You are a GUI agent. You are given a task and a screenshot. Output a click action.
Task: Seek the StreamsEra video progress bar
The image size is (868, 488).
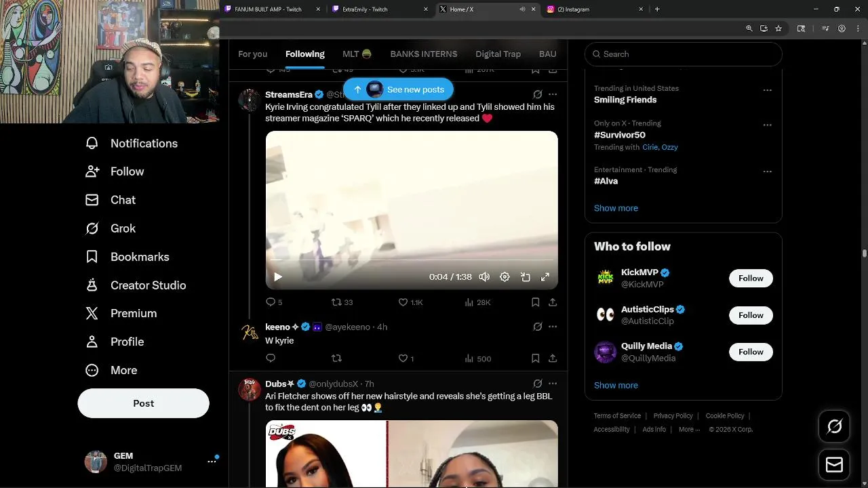[412, 260]
